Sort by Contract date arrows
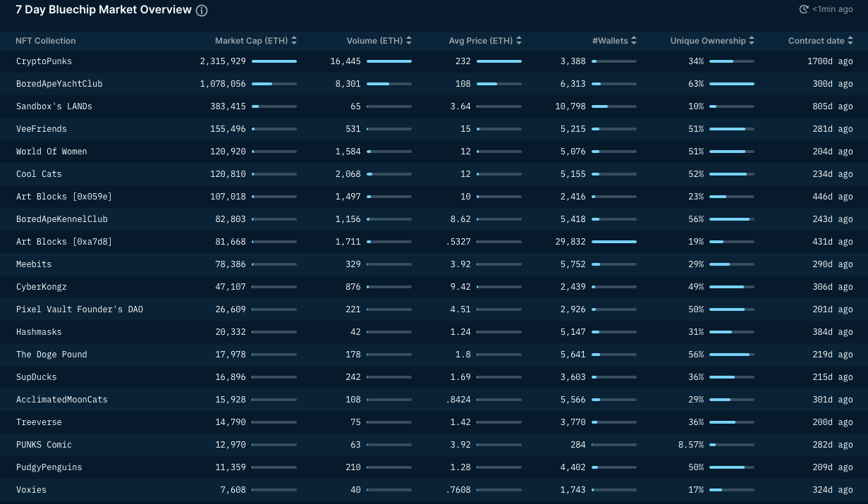 pyautogui.click(x=850, y=41)
